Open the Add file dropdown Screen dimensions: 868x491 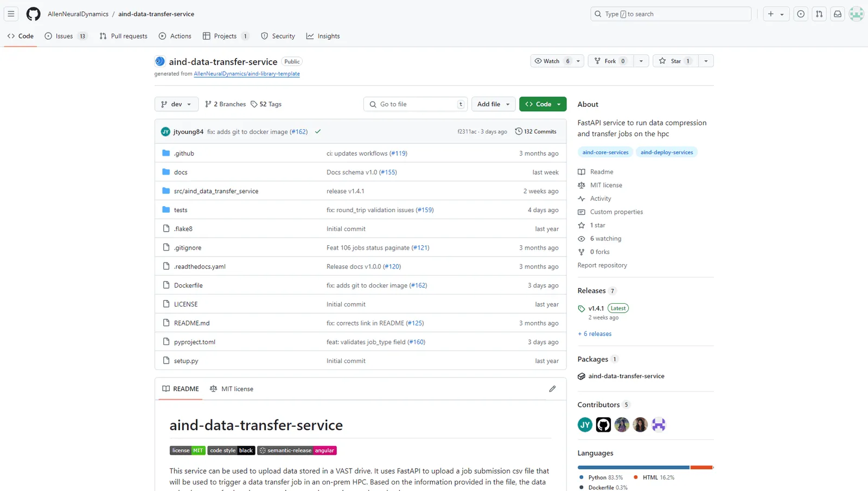[493, 104]
